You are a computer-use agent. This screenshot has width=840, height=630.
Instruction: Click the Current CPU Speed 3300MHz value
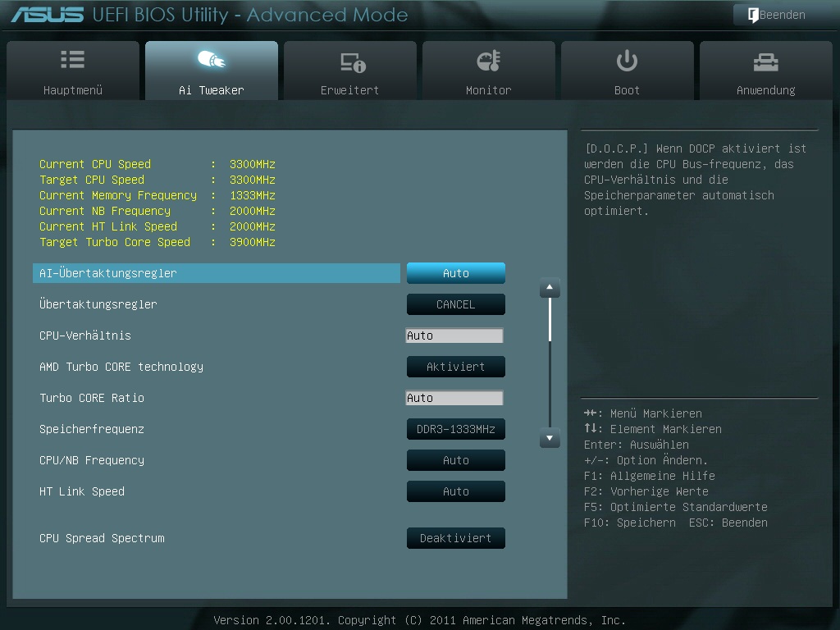(x=253, y=164)
